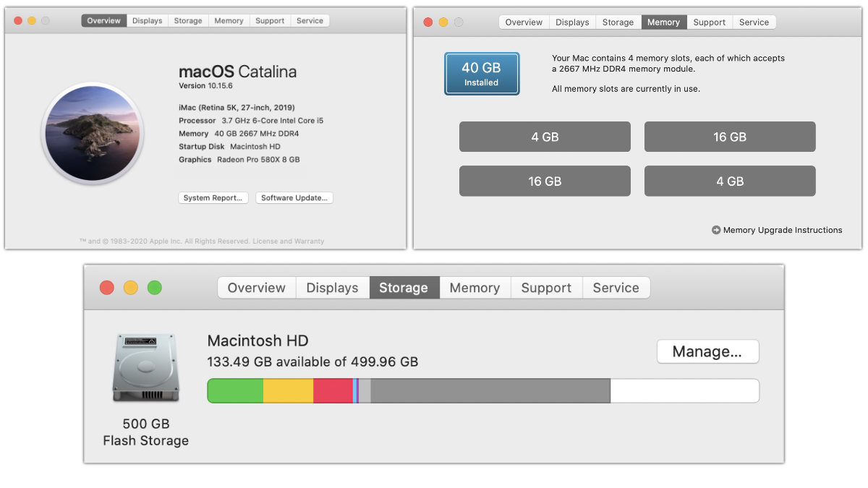Viewport: 868px width, 488px height.
Task: Open the Memory Upgrade Instructions link
Action: click(x=783, y=230)
